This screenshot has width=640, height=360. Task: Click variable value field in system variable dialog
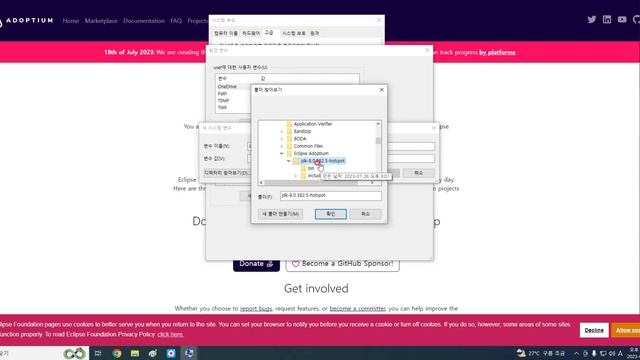411,158
